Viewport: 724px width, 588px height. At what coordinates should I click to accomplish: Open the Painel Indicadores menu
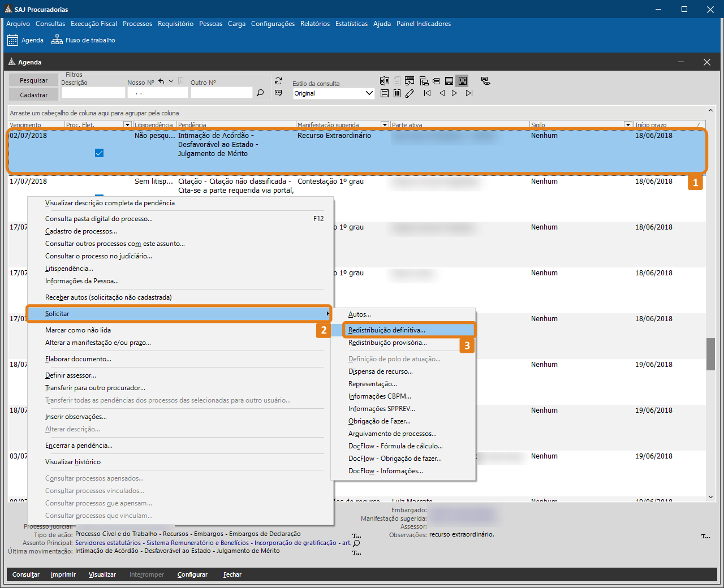[x=424, y=24]
